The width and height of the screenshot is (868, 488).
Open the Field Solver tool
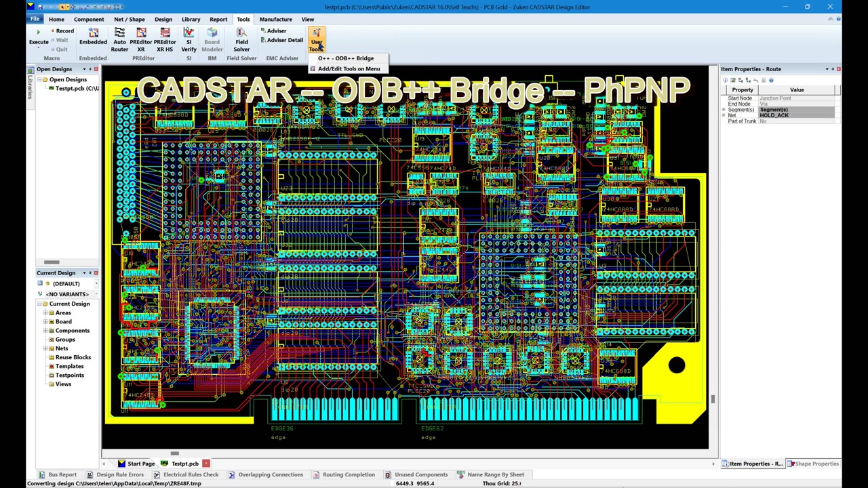tap(241, 40)
